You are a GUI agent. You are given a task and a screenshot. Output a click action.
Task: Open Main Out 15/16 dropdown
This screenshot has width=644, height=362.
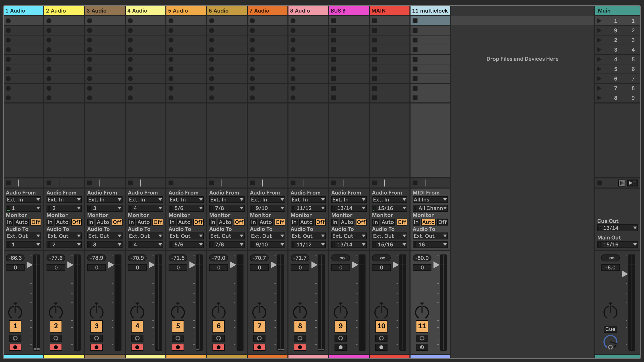(617, 244)
